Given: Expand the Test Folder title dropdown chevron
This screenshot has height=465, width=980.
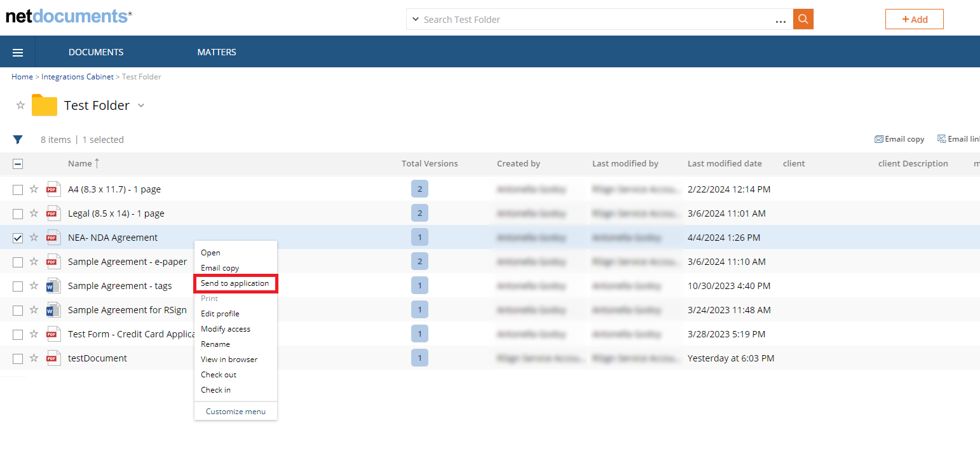Looking at the screenshot, I should 141,105.
